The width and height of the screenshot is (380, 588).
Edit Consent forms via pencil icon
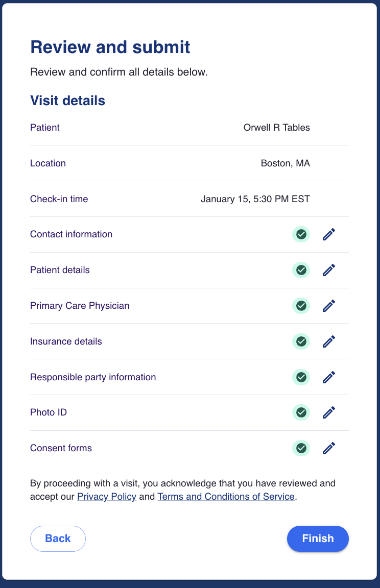click(329, 448)
